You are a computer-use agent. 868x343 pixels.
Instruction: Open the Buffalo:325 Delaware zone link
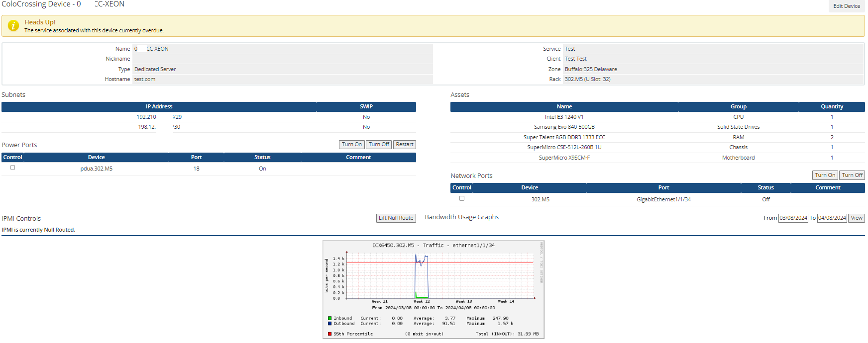[591, 69]
